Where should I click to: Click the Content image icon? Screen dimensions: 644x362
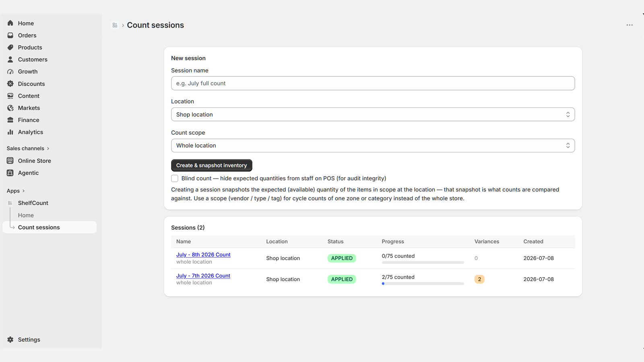pos(10,96)
